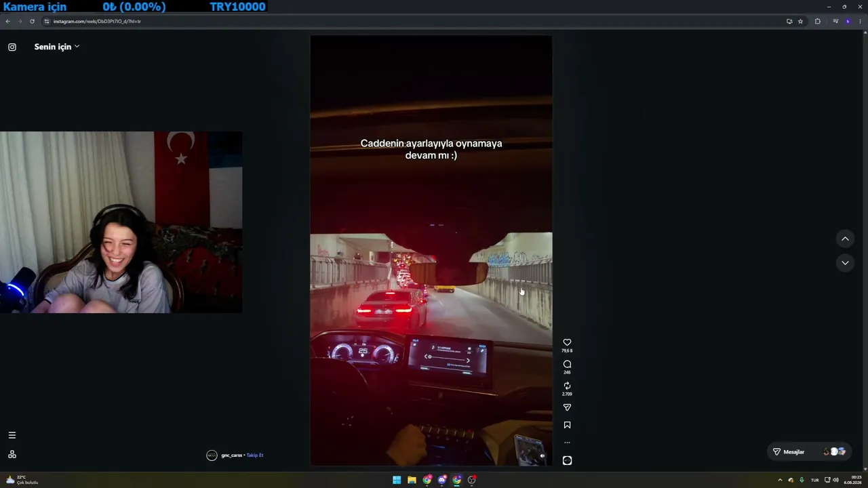Save the reel with the bookmark icon

[567, 425]
